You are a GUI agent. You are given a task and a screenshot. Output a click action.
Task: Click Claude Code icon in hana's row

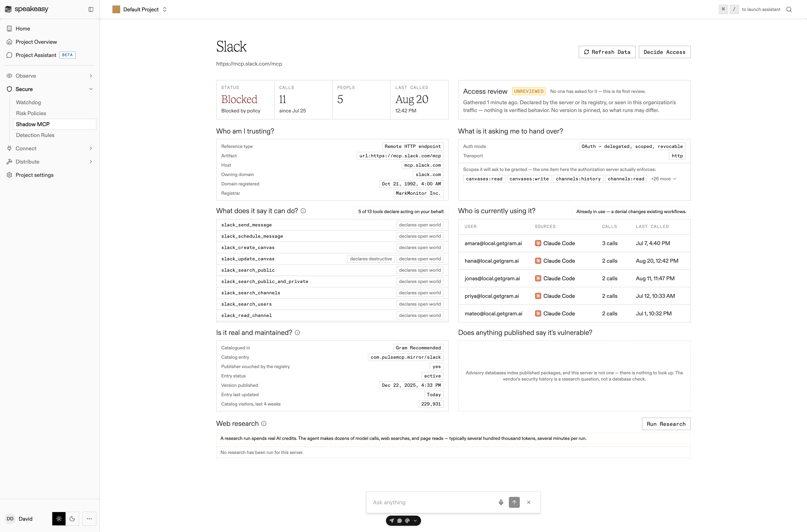pyautogui.click(x=538, y=261)
